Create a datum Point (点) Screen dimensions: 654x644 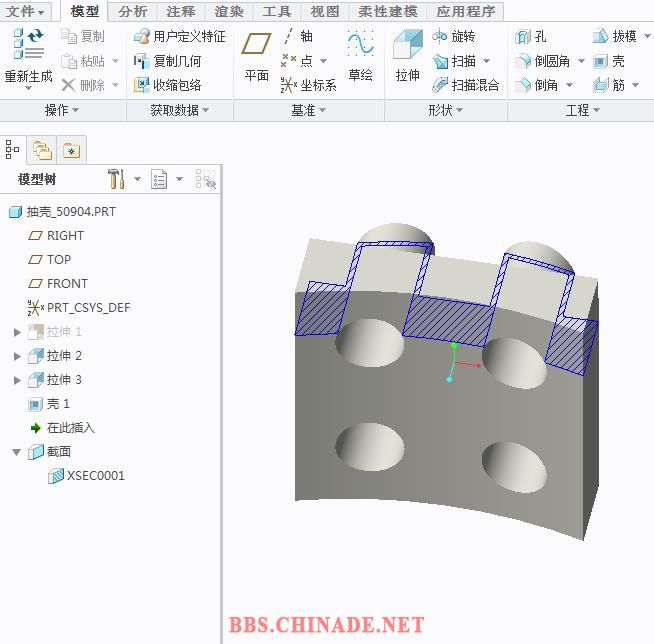pos(297,61)
